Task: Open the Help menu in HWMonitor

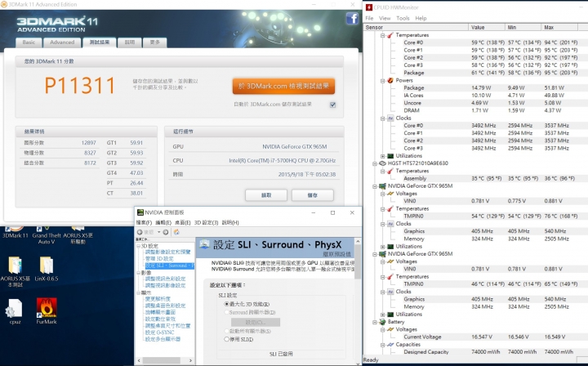Action: [x=421, y=18]
